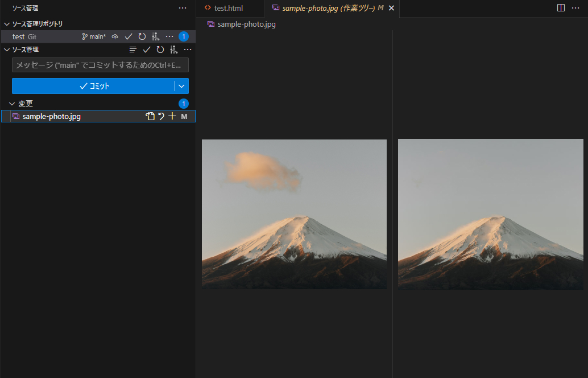This screenshot has width=588, height=378.
Task: Focus the commit message input field
Action: pos(100,65)
